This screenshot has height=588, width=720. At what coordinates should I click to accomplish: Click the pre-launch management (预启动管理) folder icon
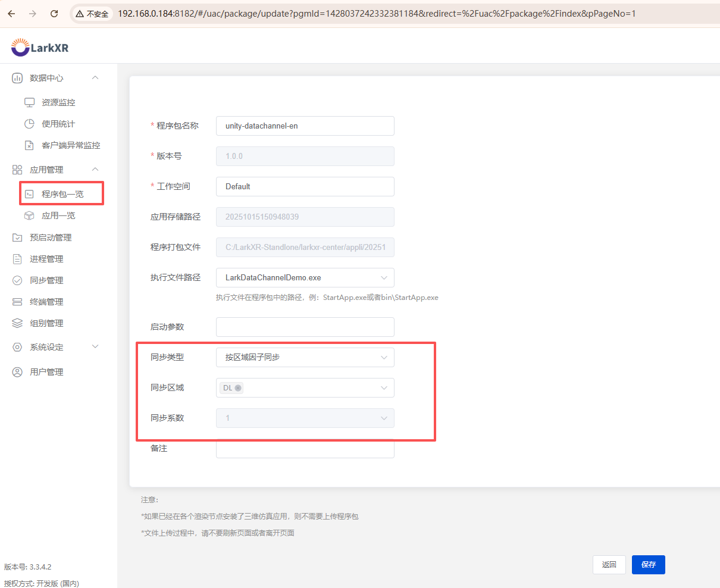click(x=17, y=237)
